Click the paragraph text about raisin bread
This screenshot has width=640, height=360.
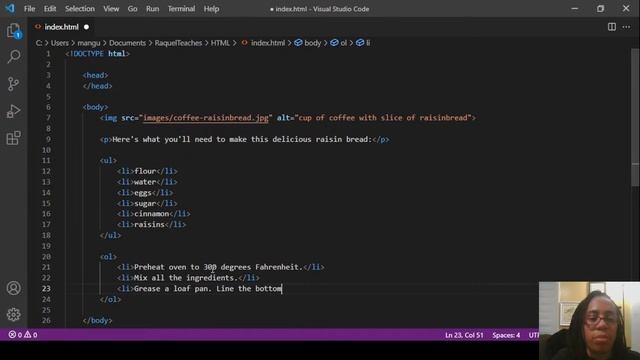[x=242, y=139]
